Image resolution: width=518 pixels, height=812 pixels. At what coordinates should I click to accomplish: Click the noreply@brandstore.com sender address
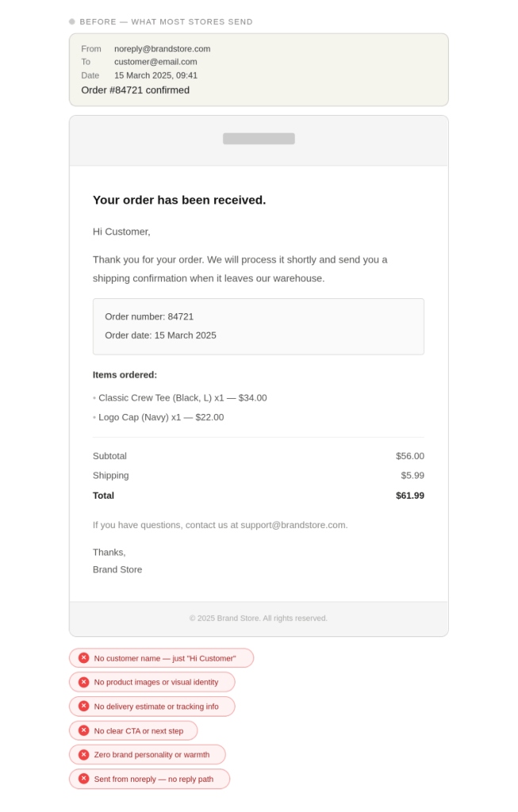162,48
